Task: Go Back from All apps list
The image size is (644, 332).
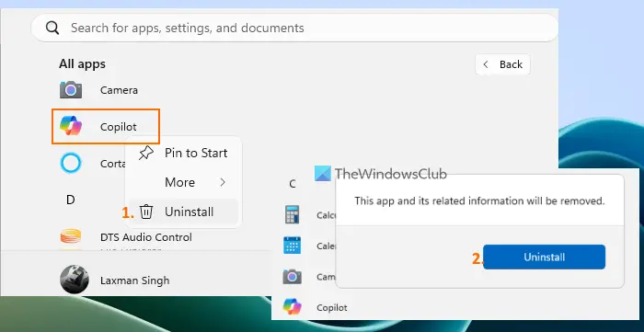Action: click(x=502, y=64)
